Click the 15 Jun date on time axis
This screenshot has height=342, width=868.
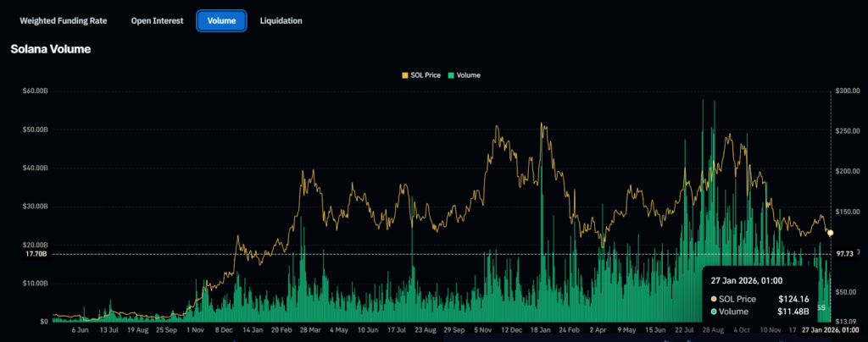655,330
